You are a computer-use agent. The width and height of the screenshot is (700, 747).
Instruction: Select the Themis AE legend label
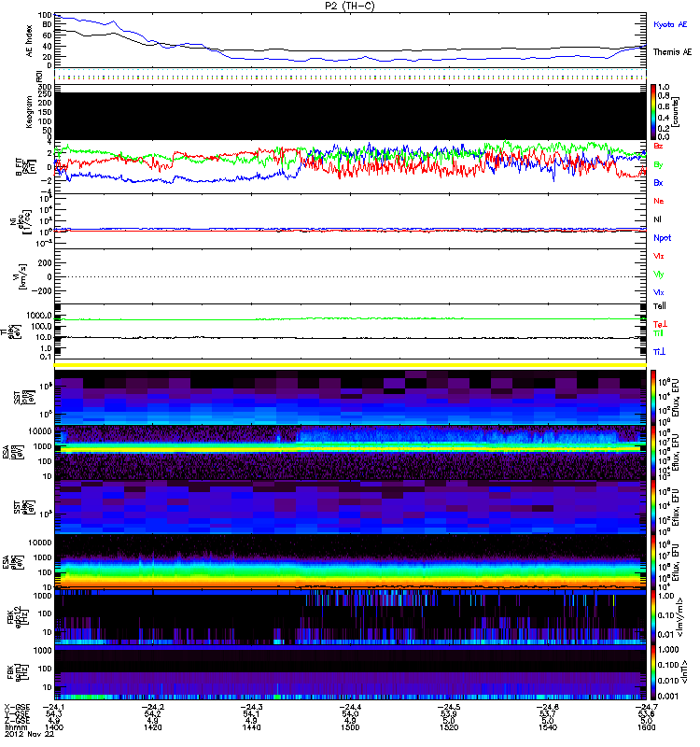coord(672,52)
